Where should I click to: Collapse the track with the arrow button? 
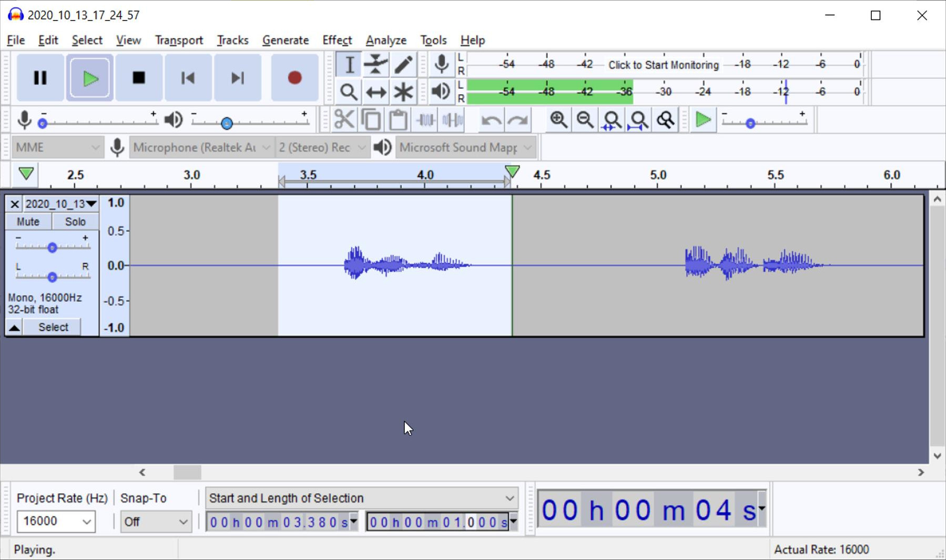click(14, 327)
